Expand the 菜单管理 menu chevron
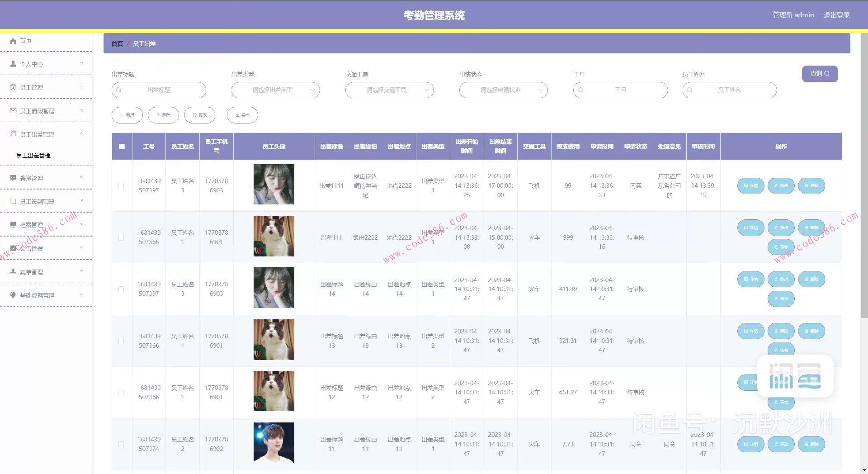This screenshot has height=474, width=868. coord(81,271)
